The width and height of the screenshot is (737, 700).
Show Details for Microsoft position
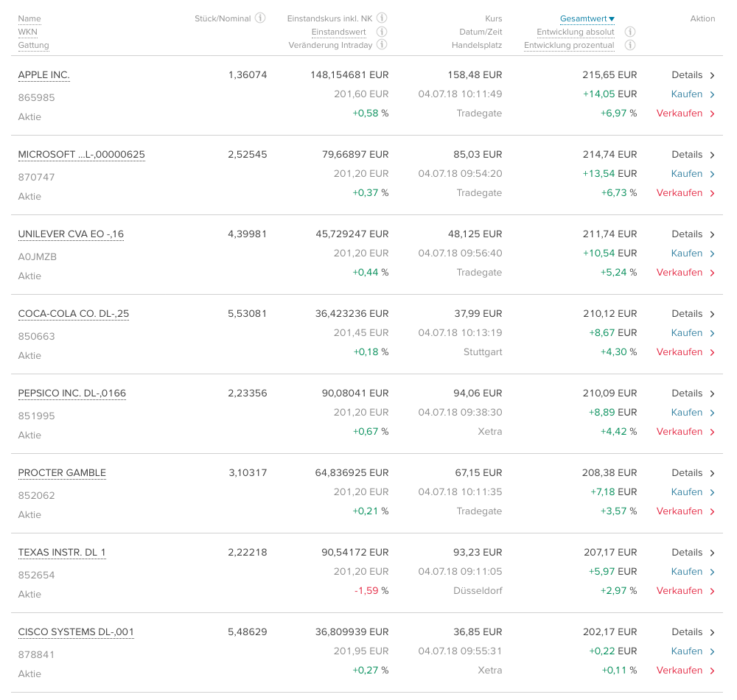pyautogui.click(x=694, y=155)
